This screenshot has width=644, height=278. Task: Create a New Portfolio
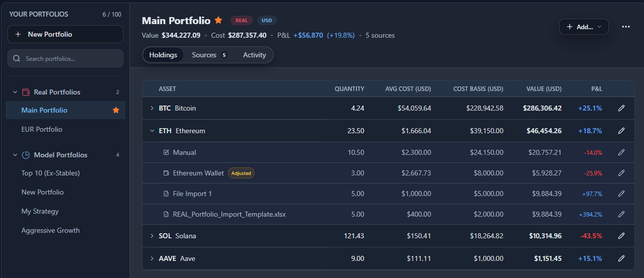point(65,34)
